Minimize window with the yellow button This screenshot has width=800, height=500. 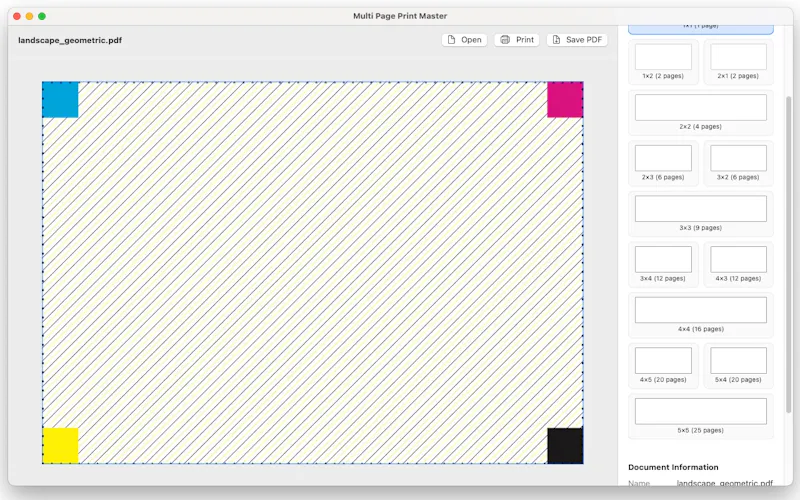pyautogui.click(x=30, y=16)
